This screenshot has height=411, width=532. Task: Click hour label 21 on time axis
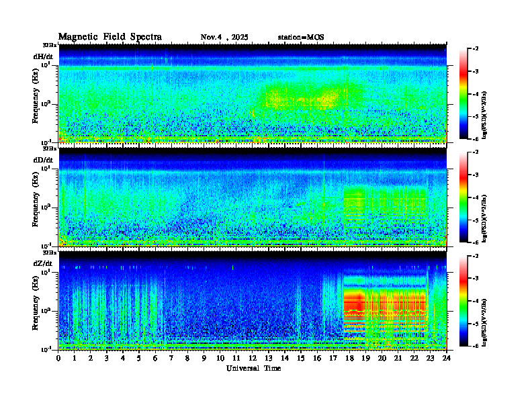[x=398, y=358]
